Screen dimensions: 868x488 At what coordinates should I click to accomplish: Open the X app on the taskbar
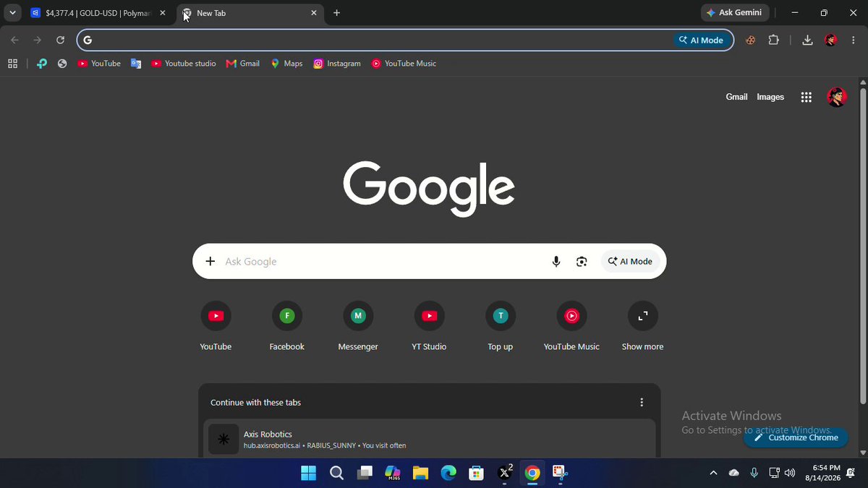point(505,473)
